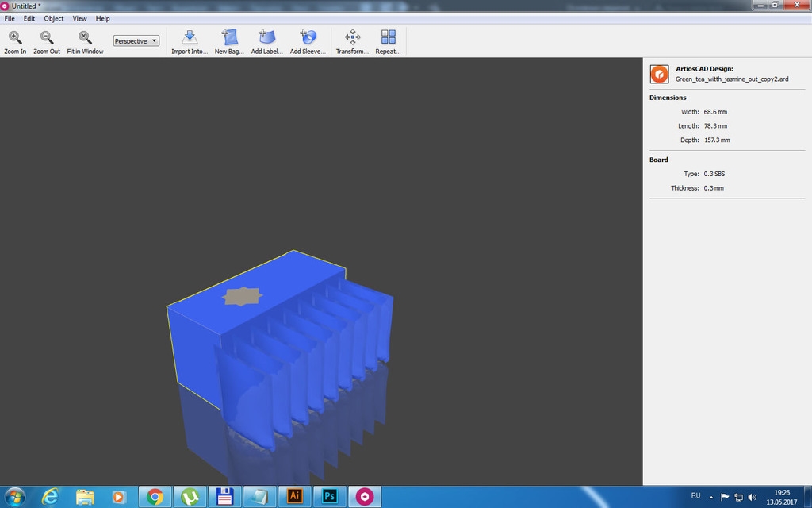Expand the Perspective view dropdown
The height and width of the screenshot is (508, 812).
pyautogui.click(x=136, y=40)
